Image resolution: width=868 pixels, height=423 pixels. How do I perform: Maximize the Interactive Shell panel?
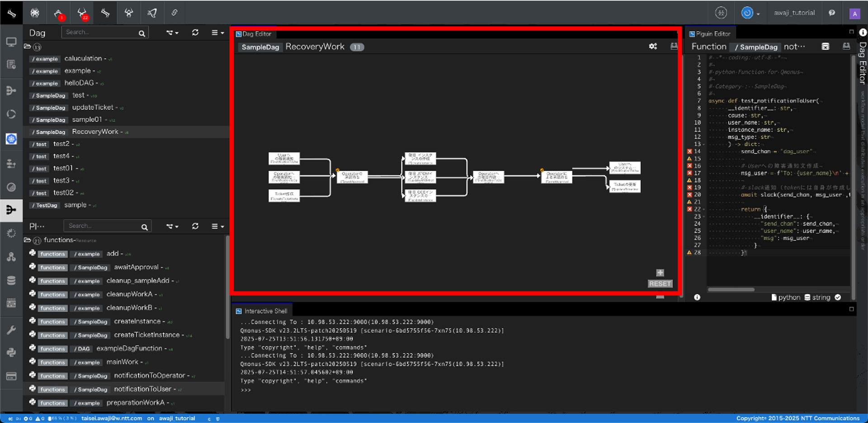(851, 309)
